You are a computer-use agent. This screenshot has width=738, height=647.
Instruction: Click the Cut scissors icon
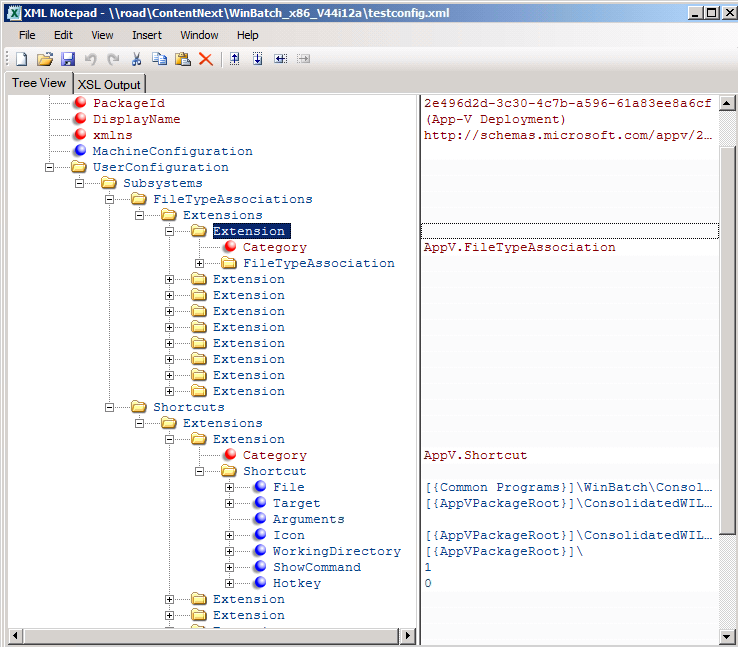click(x=136, y=59)
